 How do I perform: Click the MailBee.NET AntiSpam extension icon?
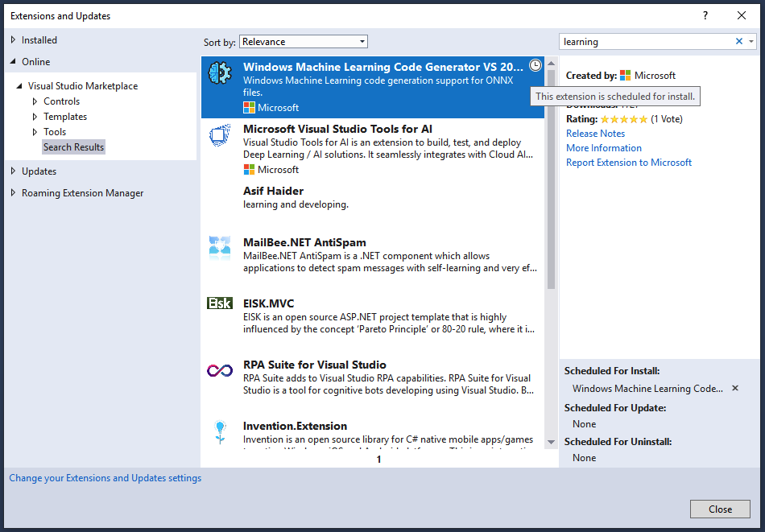[219, 245]
